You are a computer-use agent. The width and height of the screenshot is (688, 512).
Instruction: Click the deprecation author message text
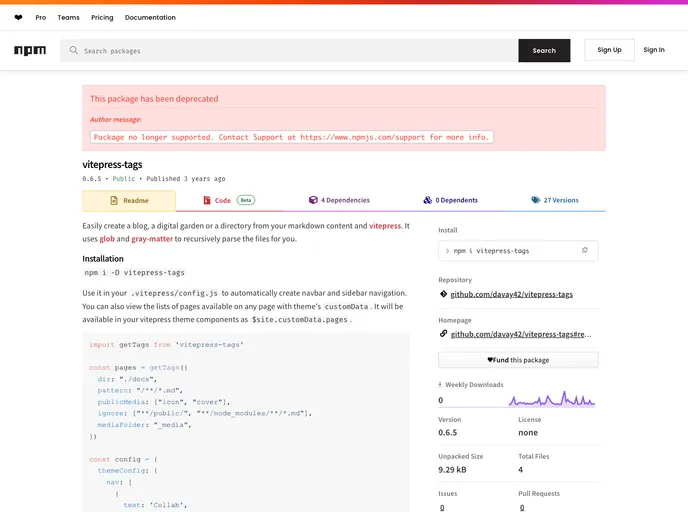coord(292,137)
